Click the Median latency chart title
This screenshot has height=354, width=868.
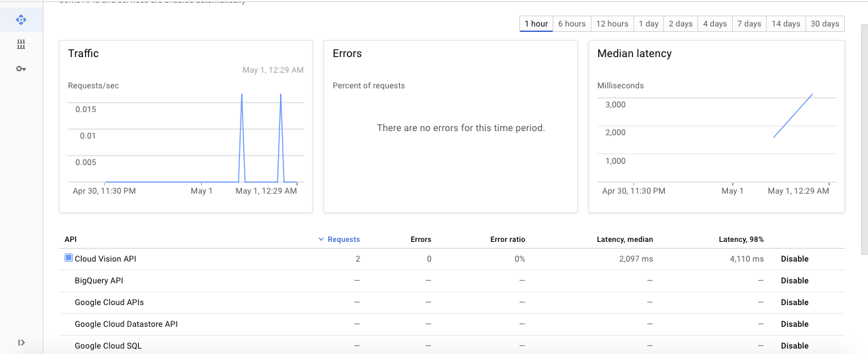pos(634,54)
